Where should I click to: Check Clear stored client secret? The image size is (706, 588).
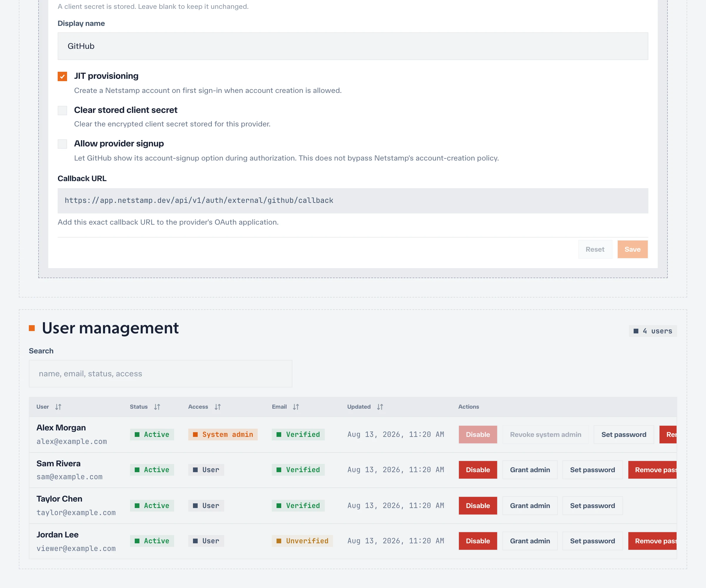[x=62, y=110]
